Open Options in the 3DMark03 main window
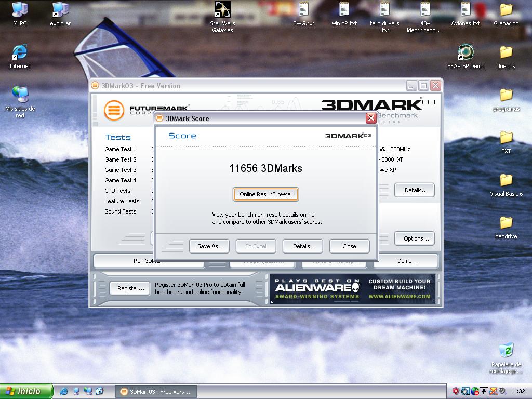Viewport: 532px width, 399px height. [x=415, y=238]
